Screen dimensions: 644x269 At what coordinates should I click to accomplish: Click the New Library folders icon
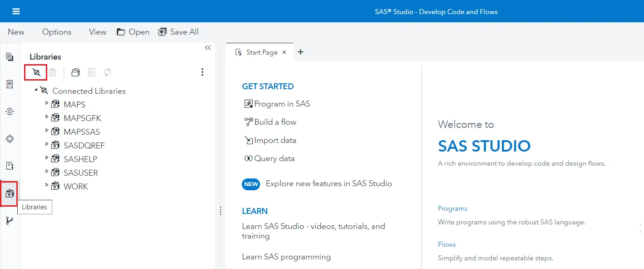[75, 72]
